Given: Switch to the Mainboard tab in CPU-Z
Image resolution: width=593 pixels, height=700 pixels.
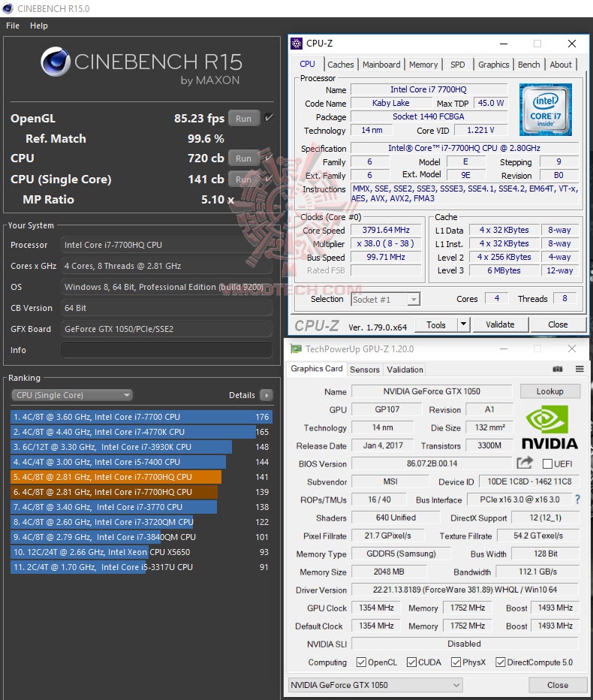Looking at the screenshot, I should (x=381, y=65).
